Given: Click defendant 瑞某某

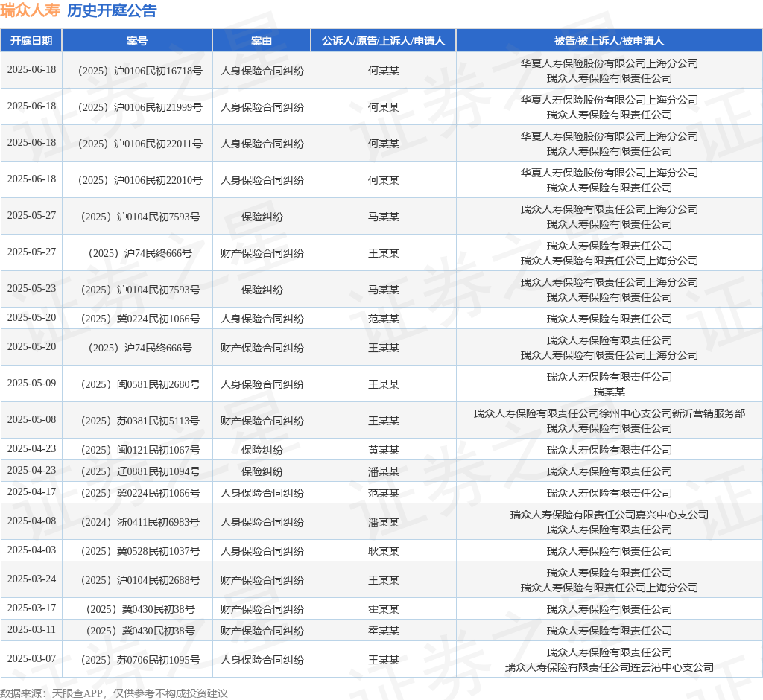Looking at the screenshot, I should 610,392.
